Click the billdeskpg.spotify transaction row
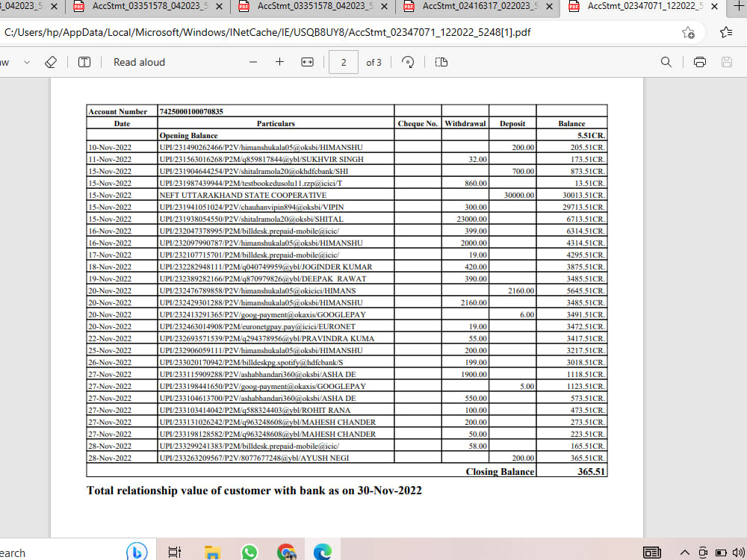The image size is (747, 560). [347, 362]
